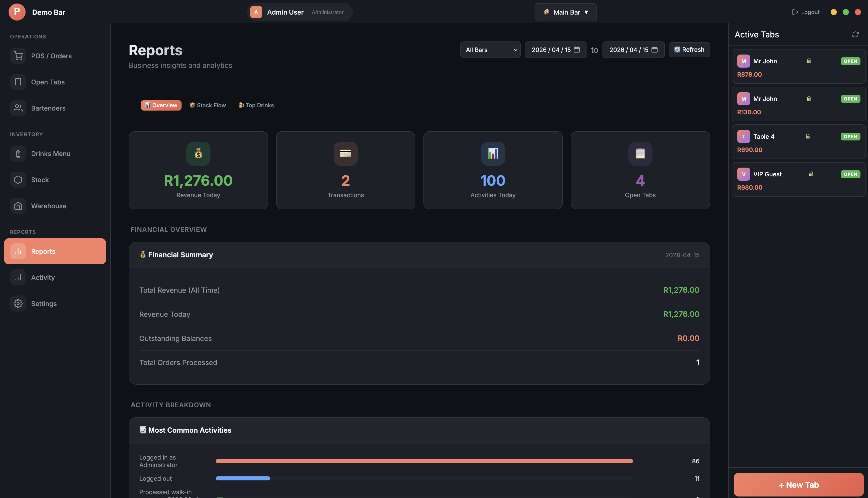The height and width of the screenshot is (498, 868).
Task: Toggle the lock on the R878.00 Mr John tab
Action: (809, 61)
